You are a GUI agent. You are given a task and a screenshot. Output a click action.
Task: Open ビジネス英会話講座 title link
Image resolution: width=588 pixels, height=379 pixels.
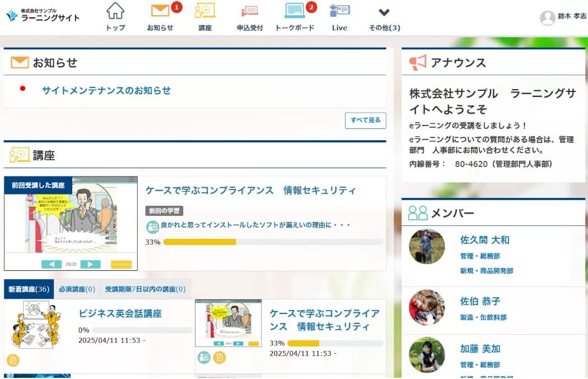coord(120,313)
